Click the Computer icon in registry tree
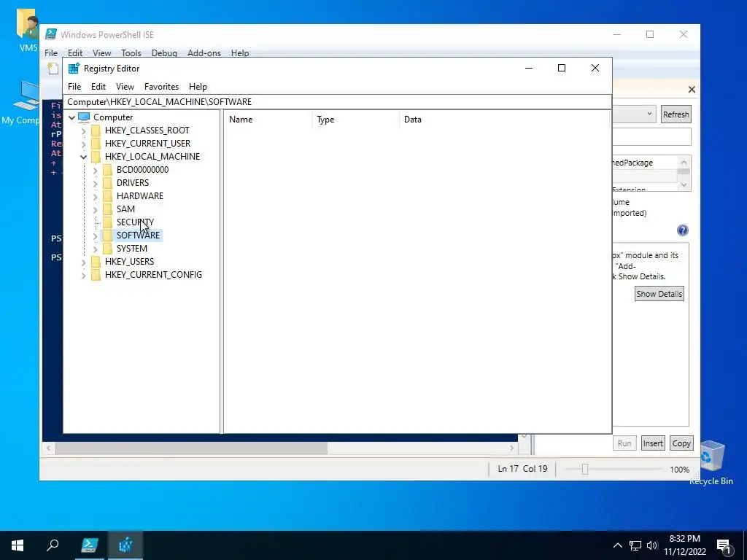The height and width of the screenshot is (560, 747). [84, 117]
